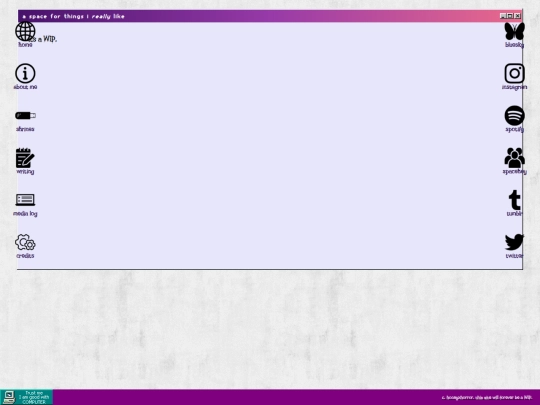540x405 pixels.
Task: Click the window title 'a space for things i really like'
Action: coord(73,16)
